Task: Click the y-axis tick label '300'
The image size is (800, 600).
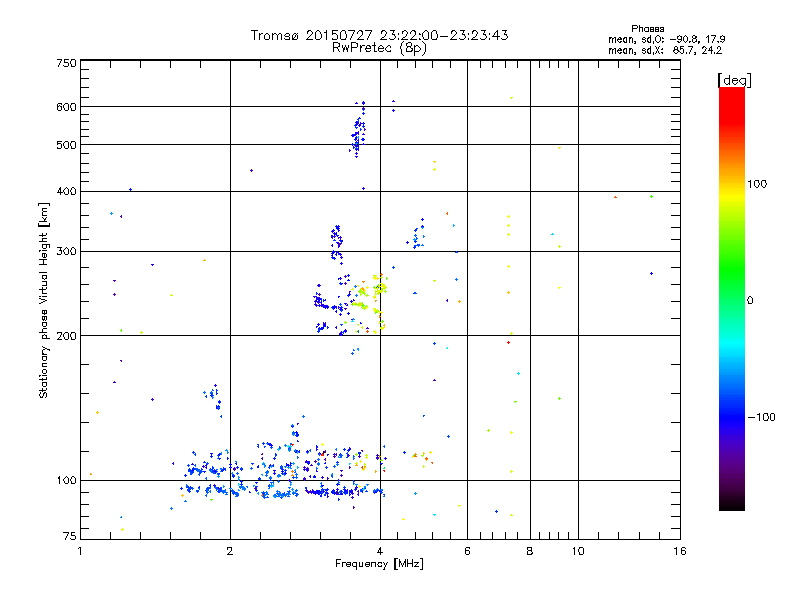Action: click(66, 252)
